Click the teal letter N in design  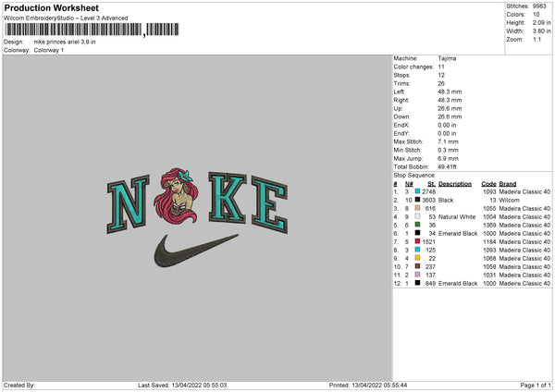pyautogui.click(x=129, y=204)
